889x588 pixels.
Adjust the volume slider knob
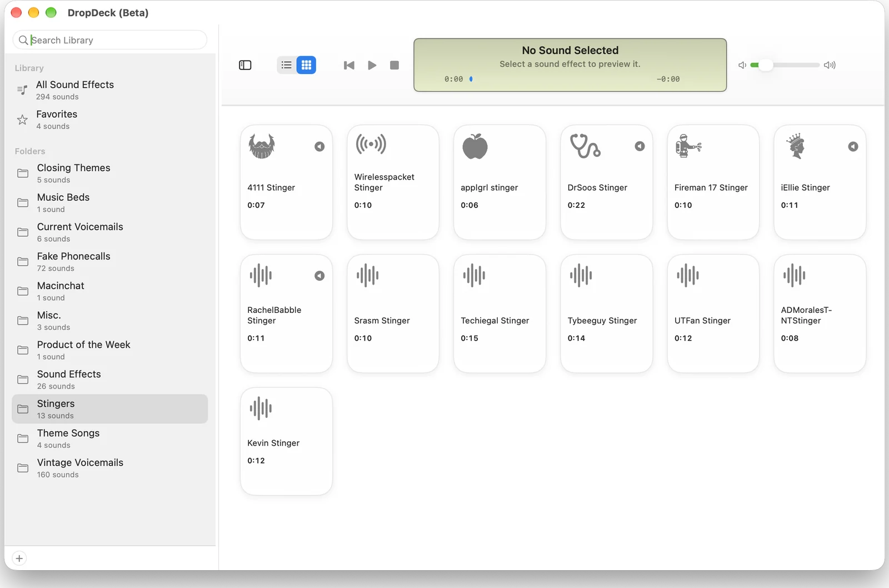[x=766, y=65]
